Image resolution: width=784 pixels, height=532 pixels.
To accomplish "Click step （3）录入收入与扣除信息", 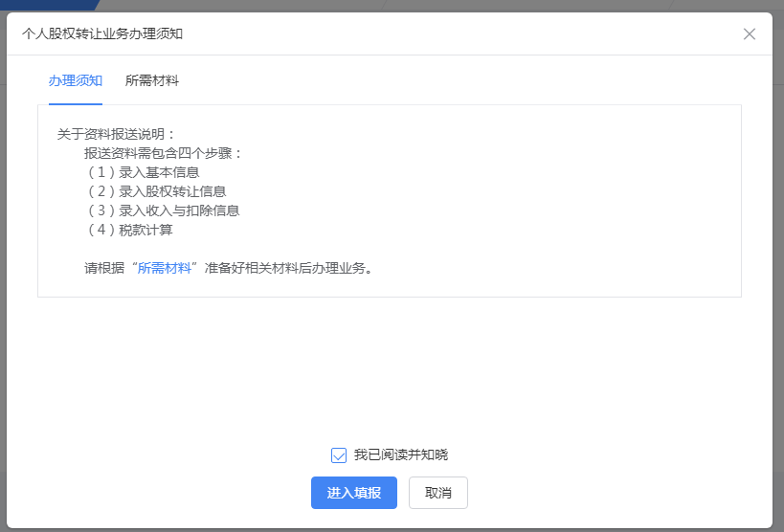I will 163,211.
